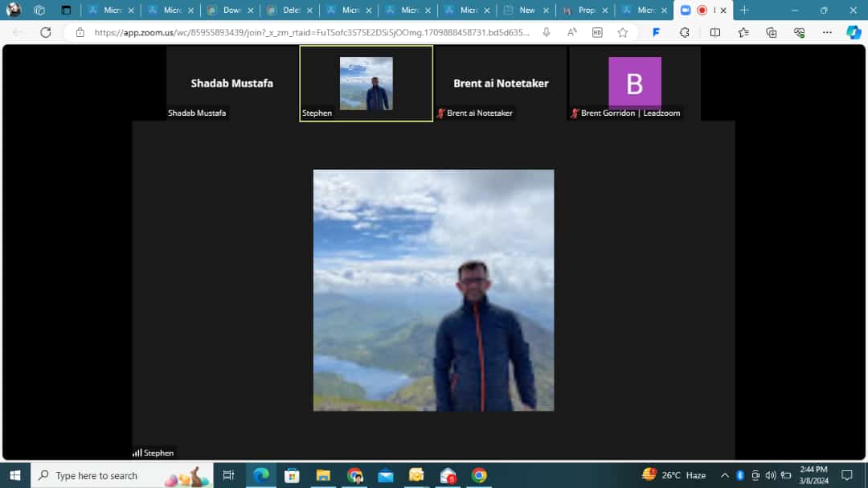This screenshot has width=868, height=488.
Task: Close the "Prop" browser tab
Action: (605, 10)
